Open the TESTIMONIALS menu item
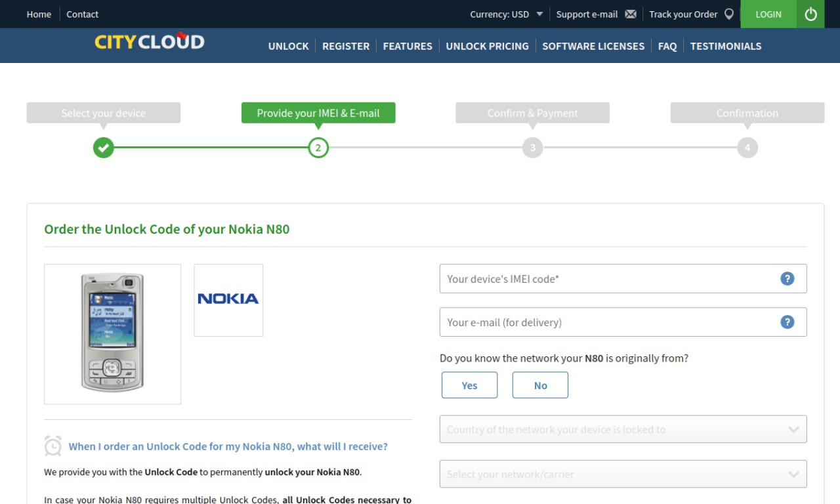This screenshot has width=840, height=504. tap(726, 46)
